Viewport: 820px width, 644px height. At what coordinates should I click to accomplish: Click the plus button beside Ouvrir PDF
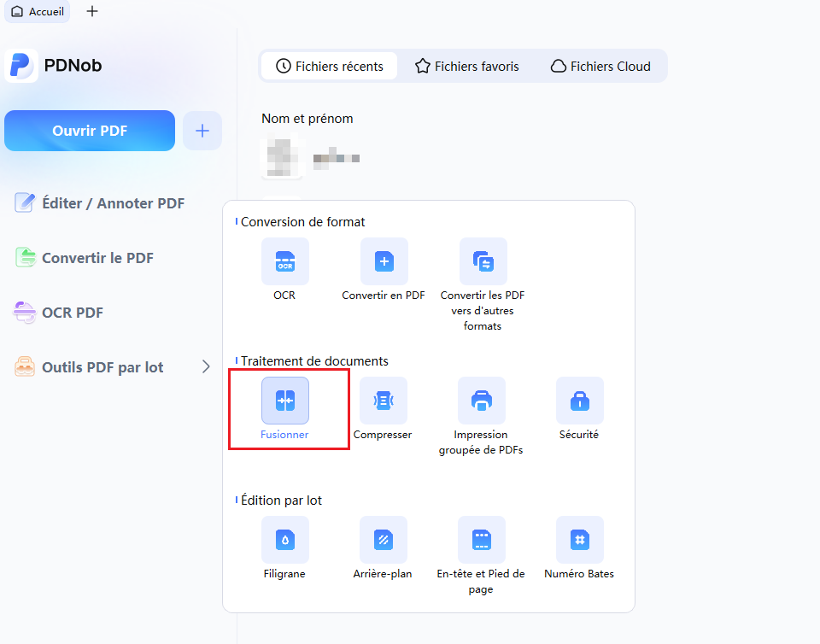click(x=202, y=131)
